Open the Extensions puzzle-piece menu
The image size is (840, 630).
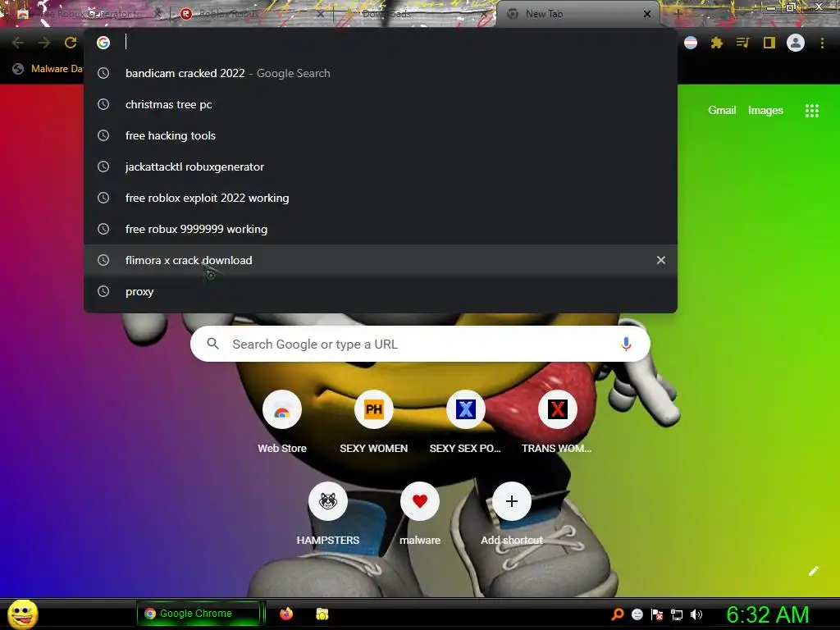point(717,43)
